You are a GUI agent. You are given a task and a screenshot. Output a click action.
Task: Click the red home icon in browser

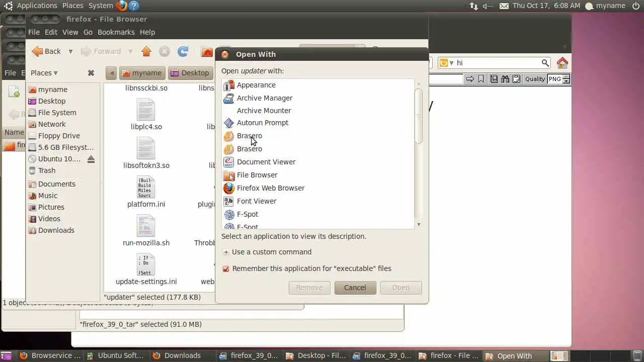562,63
